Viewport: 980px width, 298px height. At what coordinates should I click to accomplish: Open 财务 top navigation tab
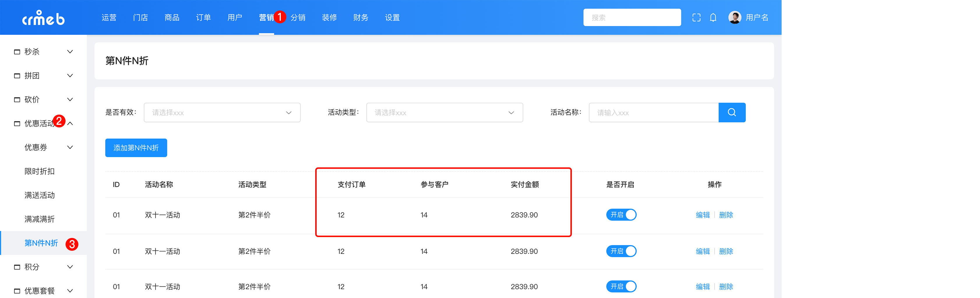pos(361,17)
